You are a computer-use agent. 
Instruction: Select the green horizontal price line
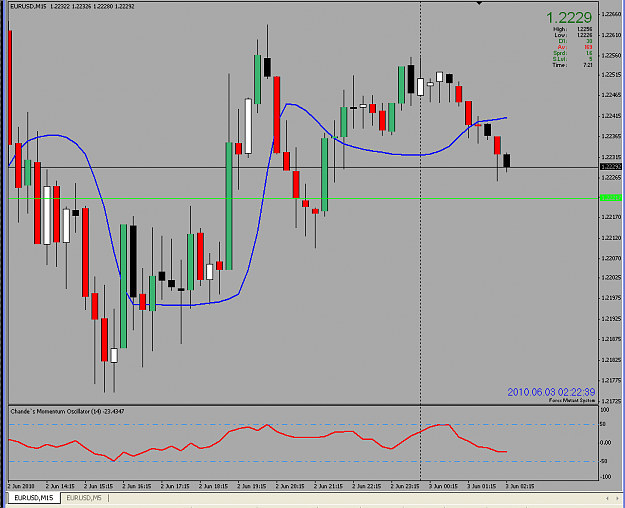pos(303,198)
